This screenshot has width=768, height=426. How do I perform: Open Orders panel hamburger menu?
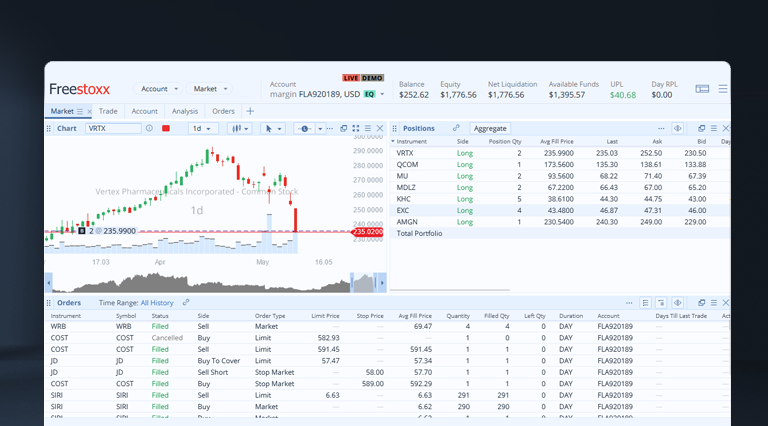coord(714,303)
